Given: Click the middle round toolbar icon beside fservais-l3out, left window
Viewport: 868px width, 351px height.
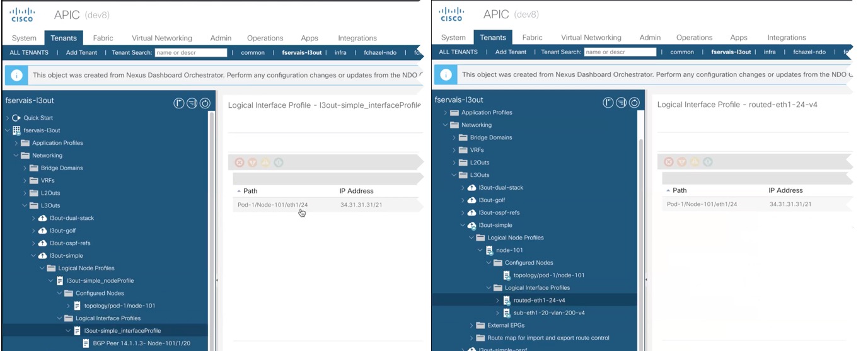Looking at the screenshot, I should pos(192,103).
